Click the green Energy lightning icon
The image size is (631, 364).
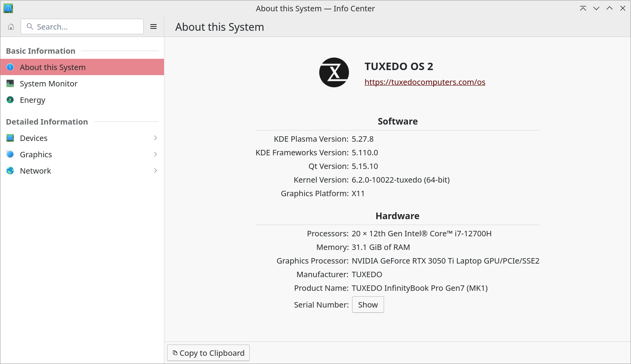tap(10, 100)
